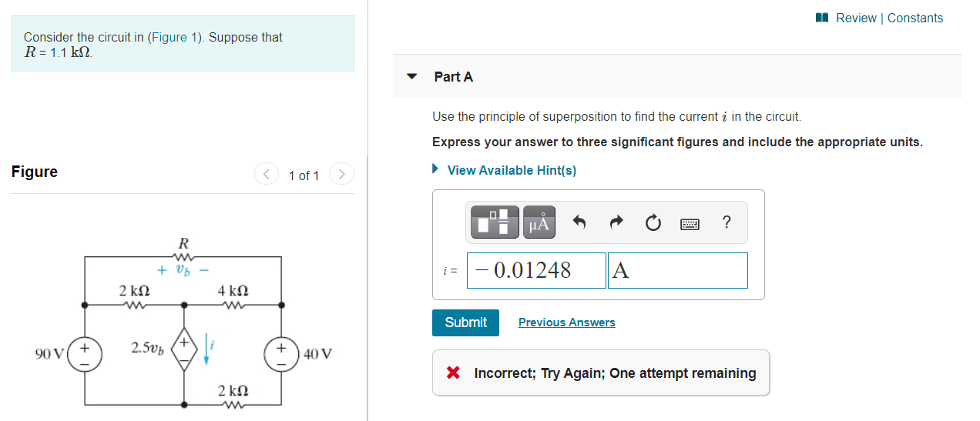Open the units symbols µÅ button

coord(540,222)
